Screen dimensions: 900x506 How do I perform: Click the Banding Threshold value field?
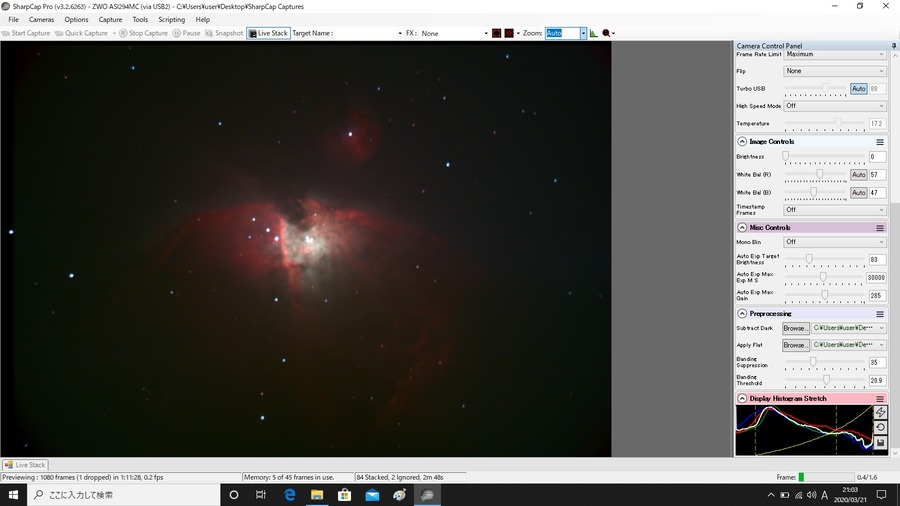pos(877,380)
